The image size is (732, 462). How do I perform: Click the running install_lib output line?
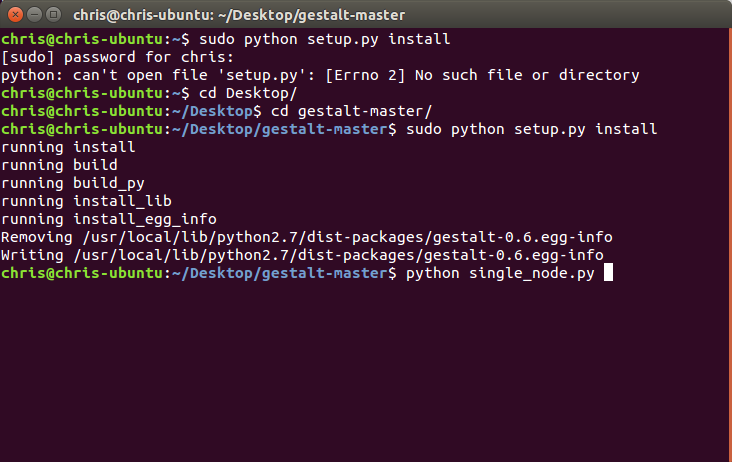tap(86, 201)
